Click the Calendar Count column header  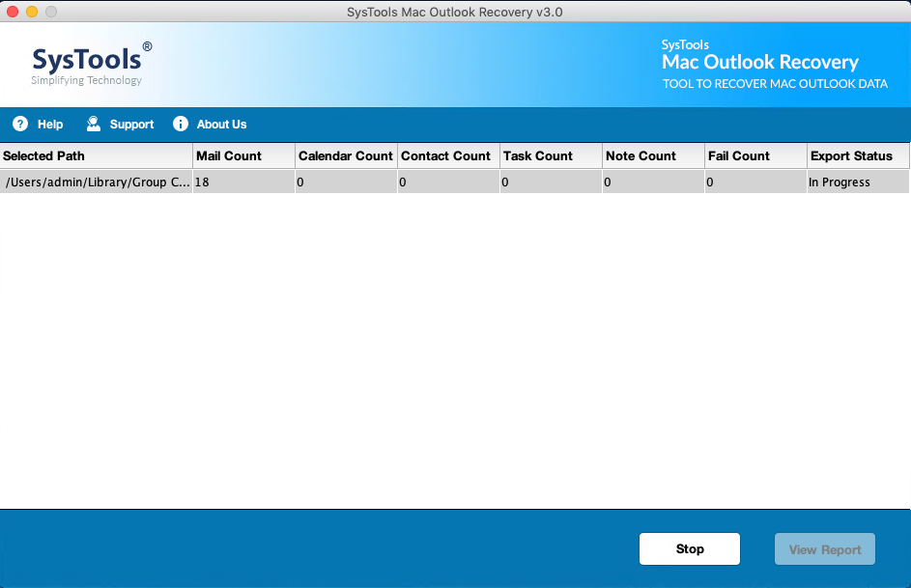(346, 156)
